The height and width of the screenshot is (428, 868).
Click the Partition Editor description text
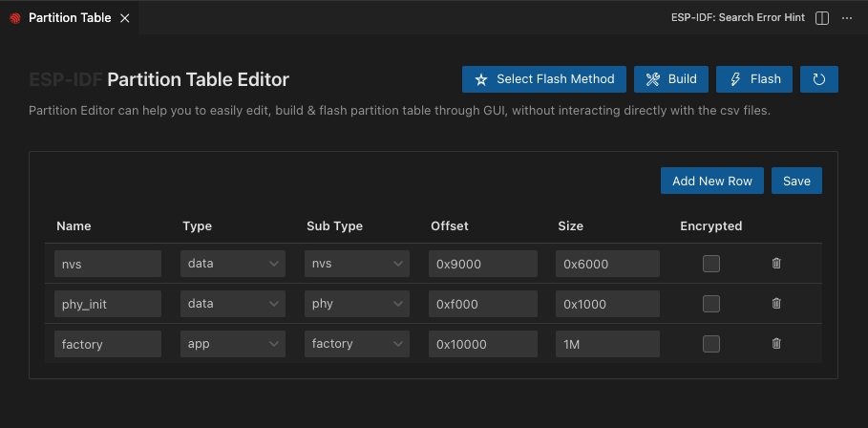(400, 111)
